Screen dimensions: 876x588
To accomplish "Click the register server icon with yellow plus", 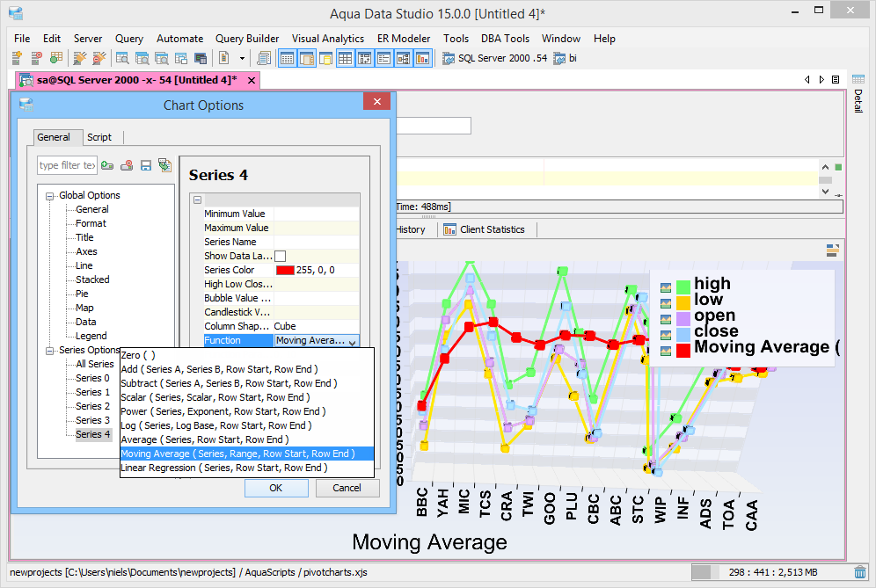I will [x=17, y=58].
